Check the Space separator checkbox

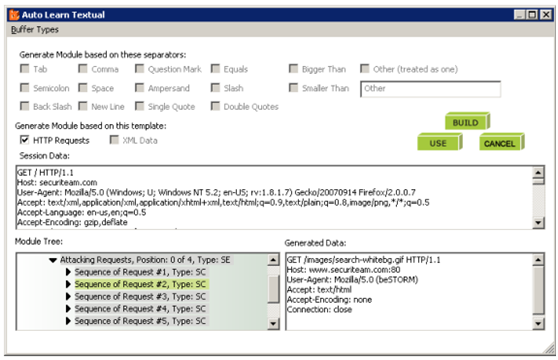point(83,88)
